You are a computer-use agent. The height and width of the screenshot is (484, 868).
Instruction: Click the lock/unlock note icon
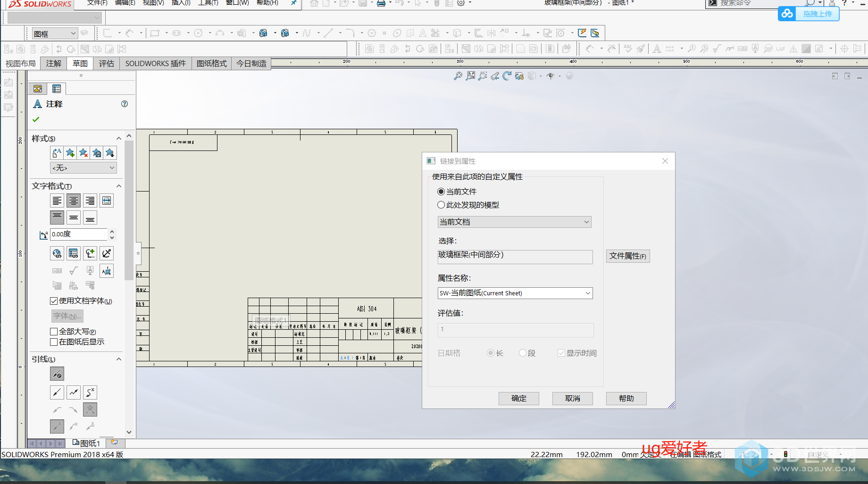coord(107,253)
